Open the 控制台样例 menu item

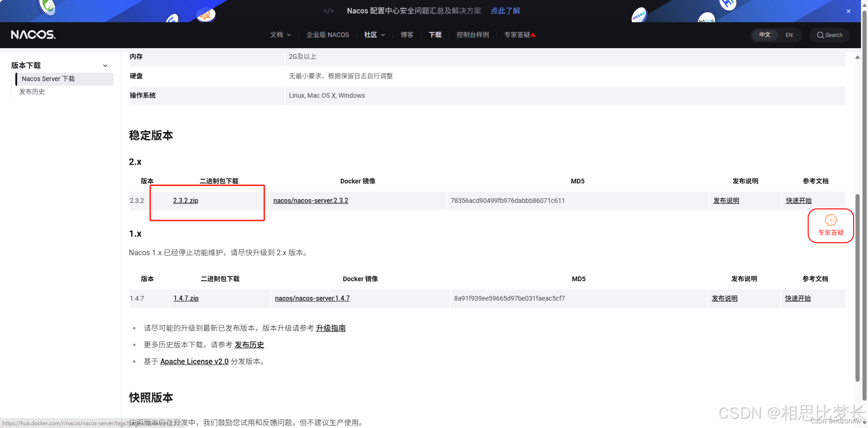tap(472, 35)
